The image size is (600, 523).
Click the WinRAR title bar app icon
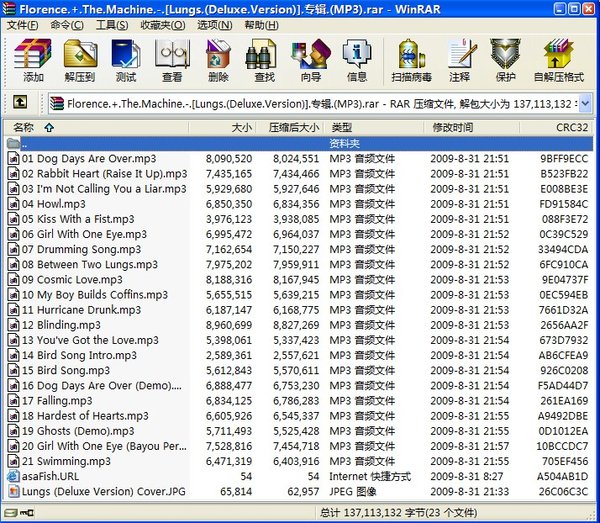pos(8,8)
